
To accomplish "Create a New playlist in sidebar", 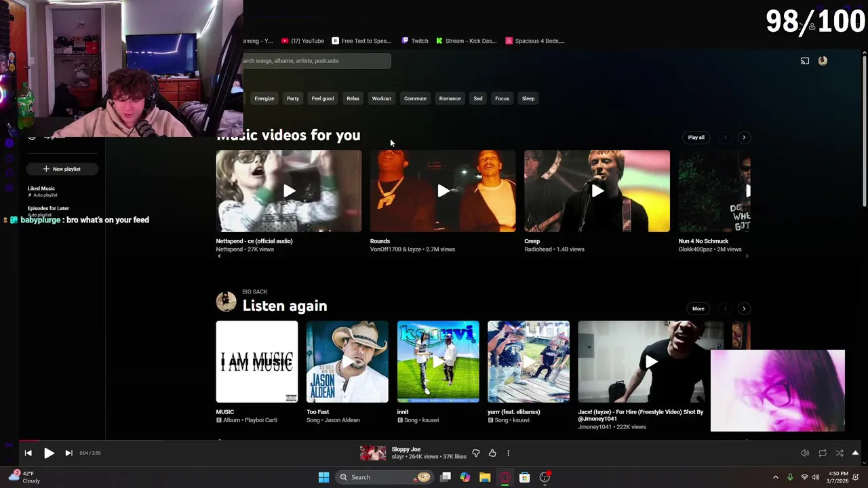I will tap(62, 169).
